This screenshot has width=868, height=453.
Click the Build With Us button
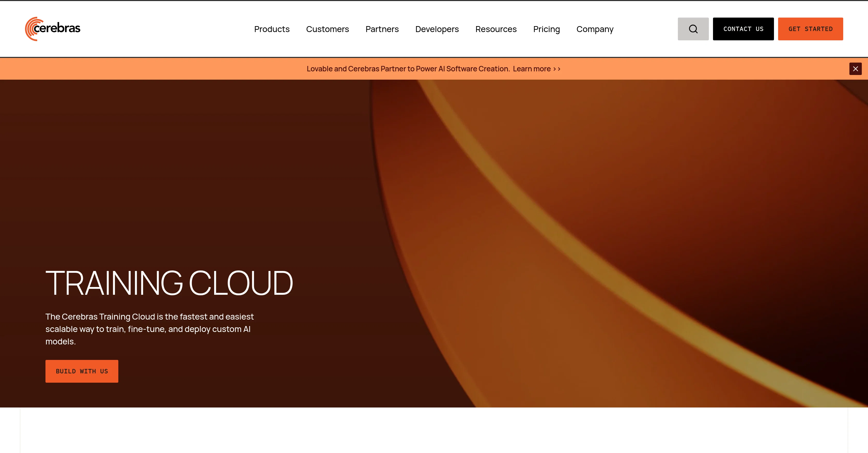(82, 371)
